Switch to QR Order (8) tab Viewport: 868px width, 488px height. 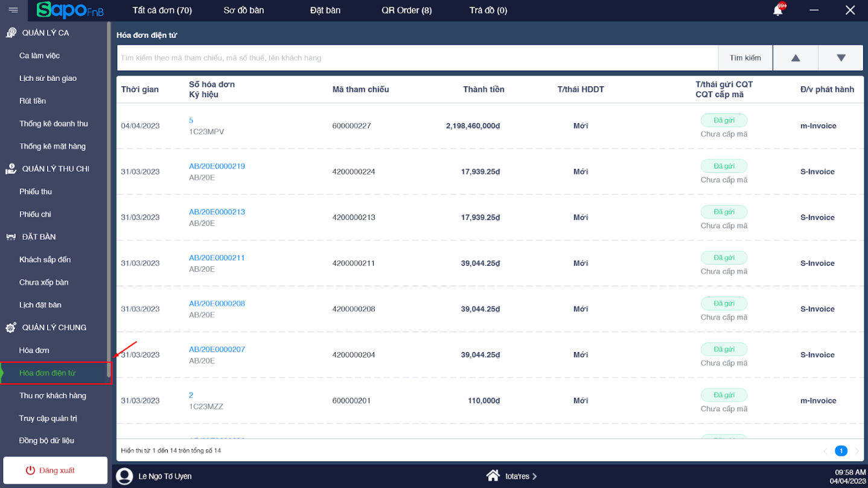[x=407, y=10]
